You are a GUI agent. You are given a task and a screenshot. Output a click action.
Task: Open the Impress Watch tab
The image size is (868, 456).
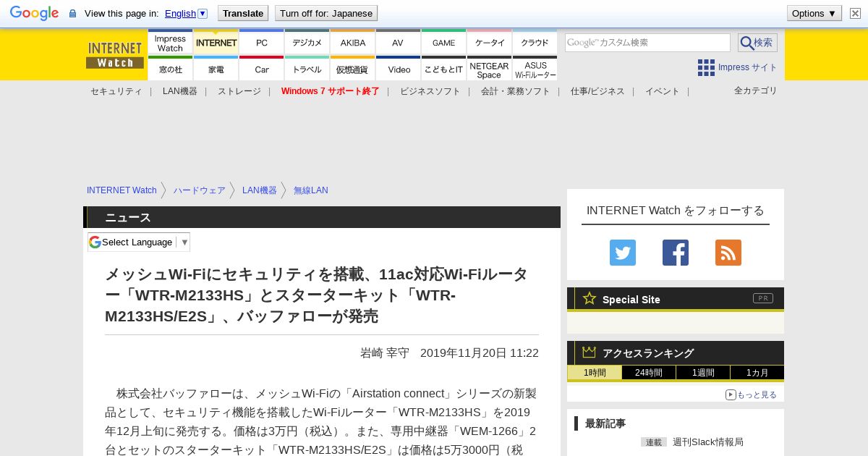click(x=170, y=43)
